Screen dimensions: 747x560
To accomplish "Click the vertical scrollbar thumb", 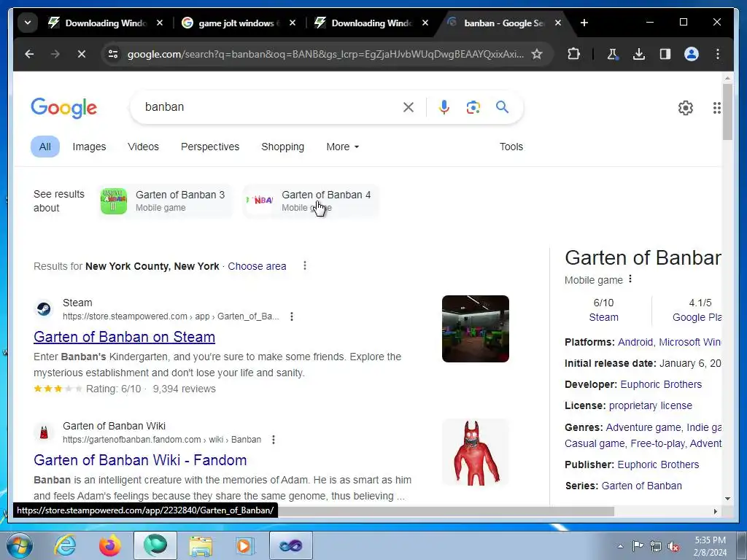I will [727, 112].
